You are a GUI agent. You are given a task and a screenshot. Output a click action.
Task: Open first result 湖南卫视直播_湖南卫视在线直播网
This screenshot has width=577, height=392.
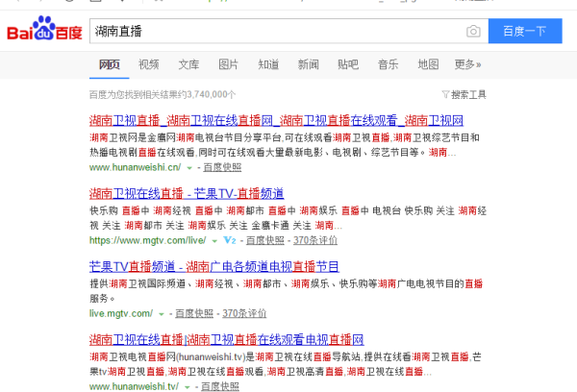tap(276, 120)
